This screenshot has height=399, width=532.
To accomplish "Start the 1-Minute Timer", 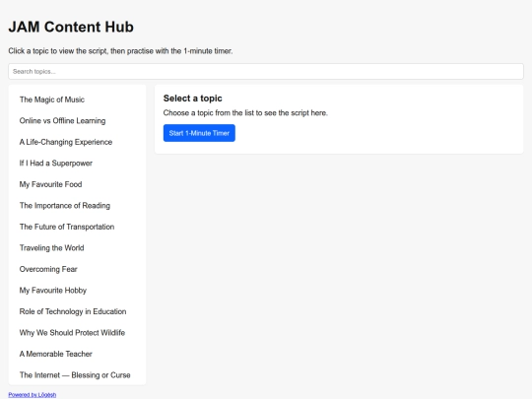I will [199, 133].
